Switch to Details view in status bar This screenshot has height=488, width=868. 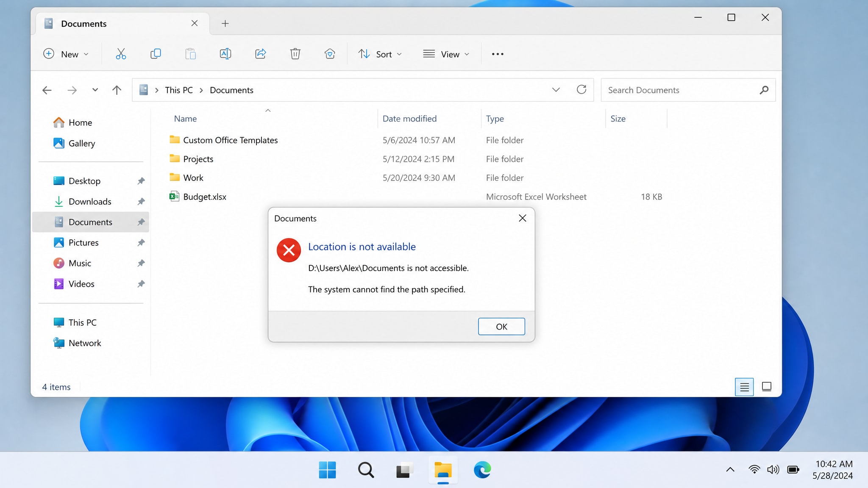744,387
